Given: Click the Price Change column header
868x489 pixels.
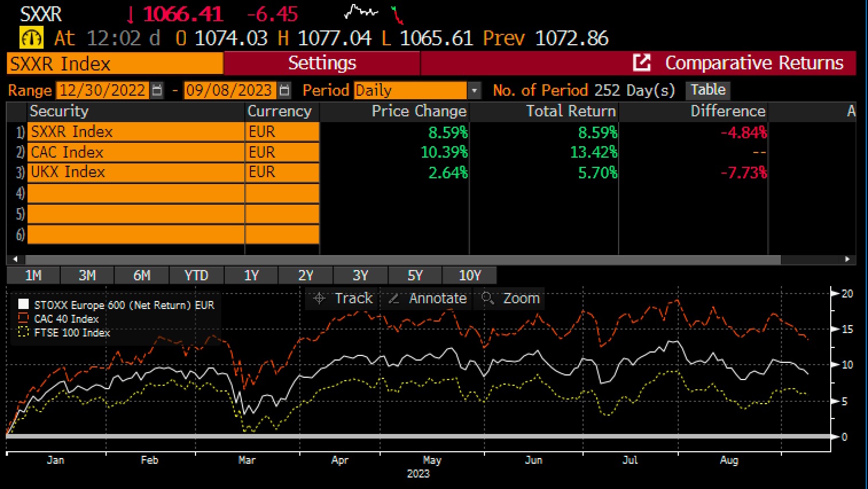Looking at the screenshot, I should point(394,111).
